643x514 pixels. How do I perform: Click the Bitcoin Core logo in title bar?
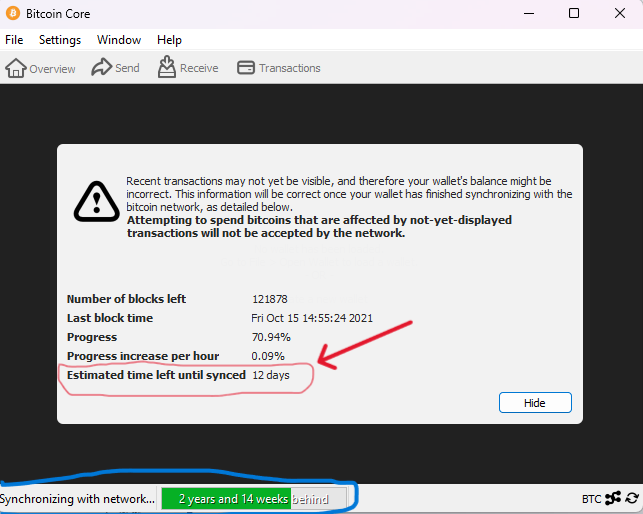point(13,14)
